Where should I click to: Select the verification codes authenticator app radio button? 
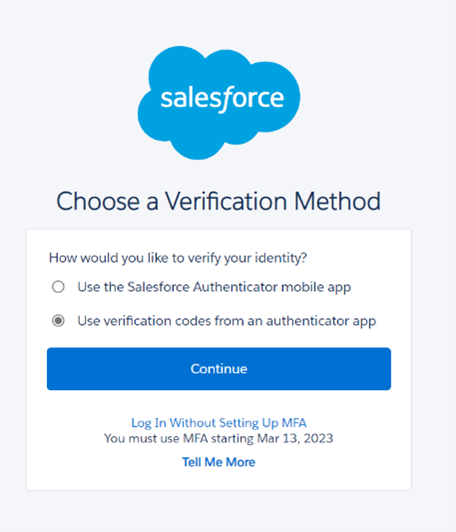pyautogui.click(x=58, y=321)
